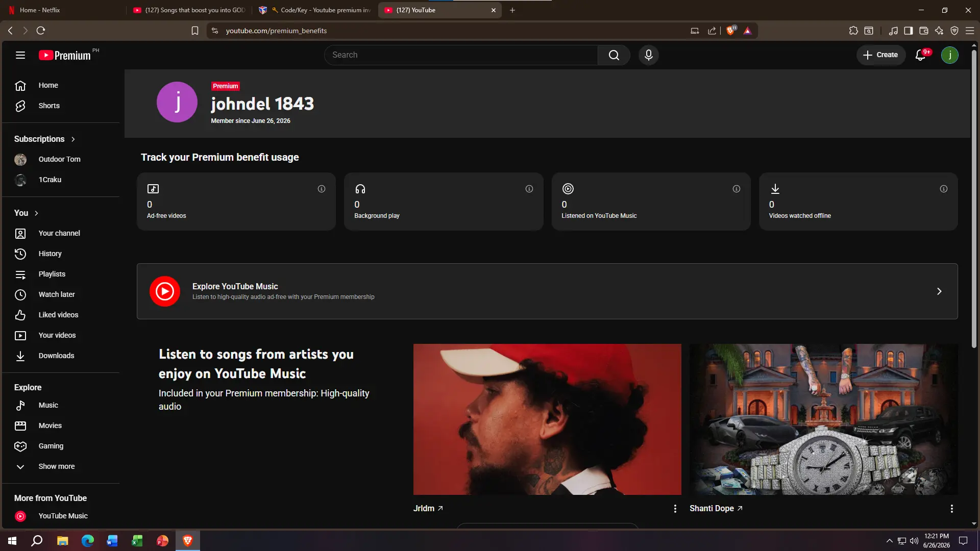The image size is (980, 551).
Task: Open a new browser tab
Action: coord(512,10)
